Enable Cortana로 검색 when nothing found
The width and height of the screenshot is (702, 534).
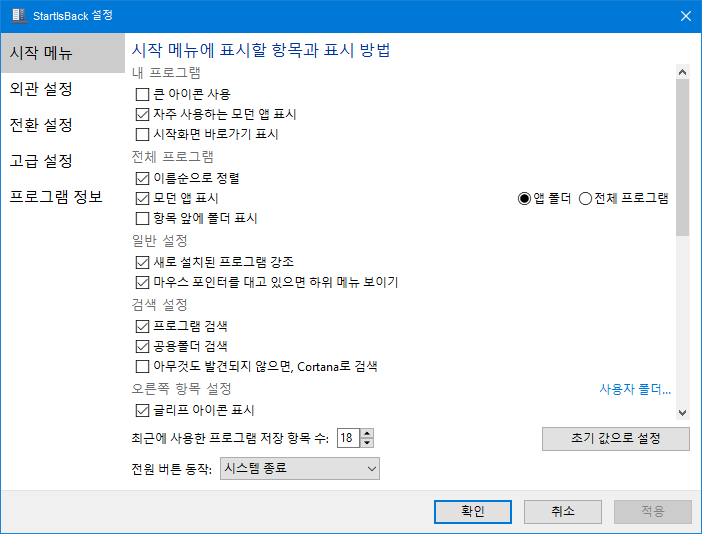(142, 367)
